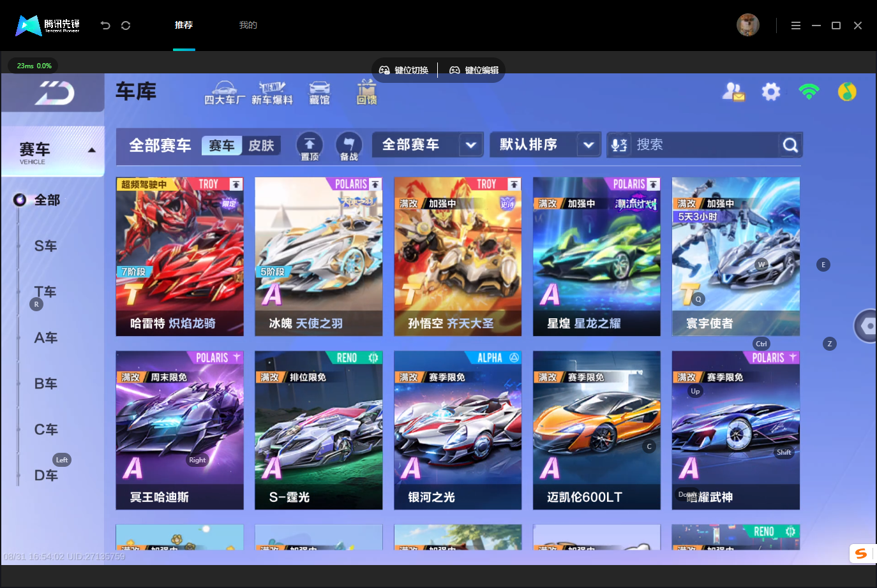Click the back logo button
Image resolution: width=877 pixels, height=588 pixels.
(x=54, y=93)
